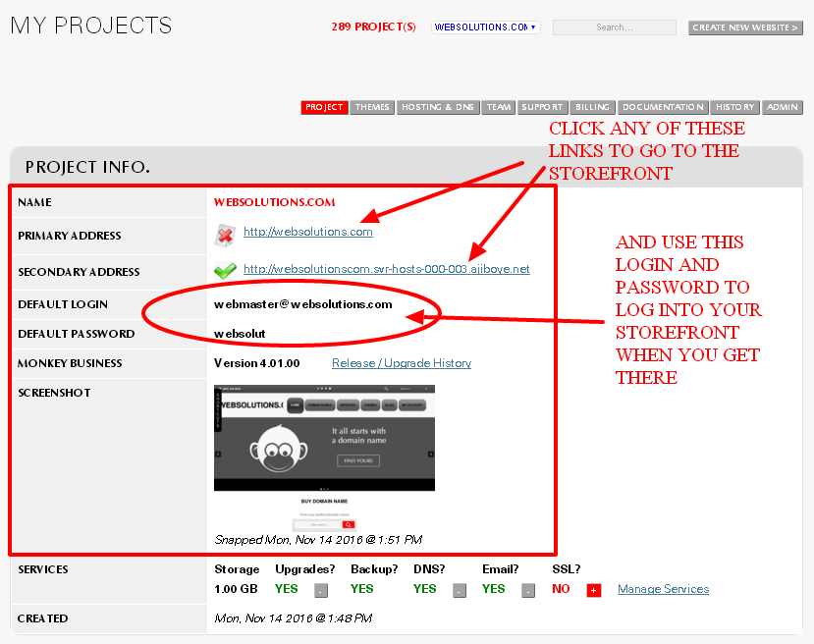Click the green checkmark icon beside secondary address
This screenshot has height=644, width=814.
click(x=225, y=270)
